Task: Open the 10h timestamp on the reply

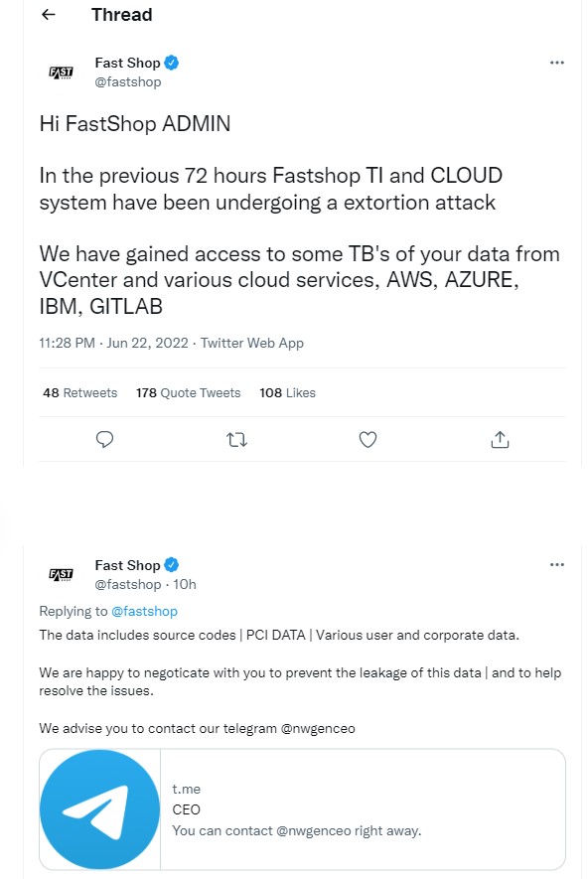Action: (x=185, y=584)
